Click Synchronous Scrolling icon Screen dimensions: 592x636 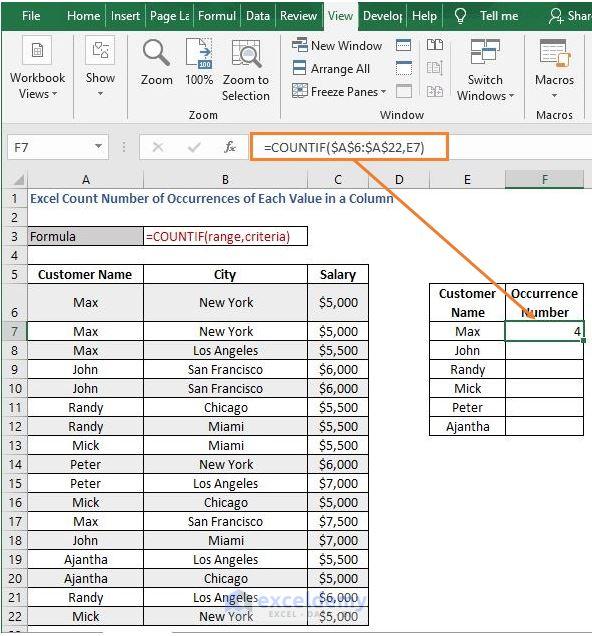click(x=435, y=68)
